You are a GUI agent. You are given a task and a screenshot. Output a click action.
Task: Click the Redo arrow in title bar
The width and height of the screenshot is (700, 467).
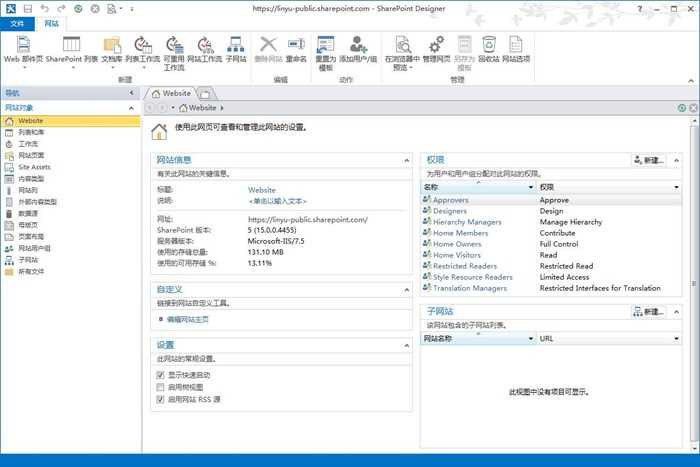61,8
